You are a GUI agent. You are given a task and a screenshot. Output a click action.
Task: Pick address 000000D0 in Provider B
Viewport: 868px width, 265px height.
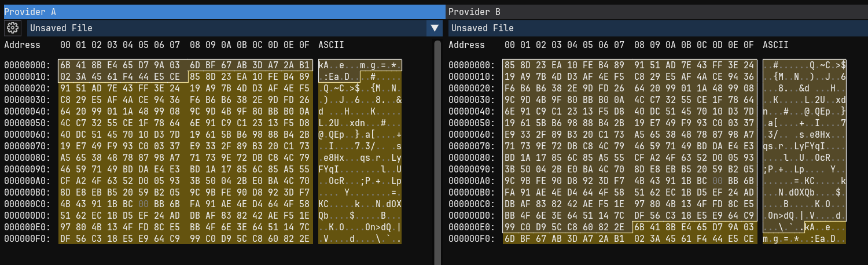point(472,215)
